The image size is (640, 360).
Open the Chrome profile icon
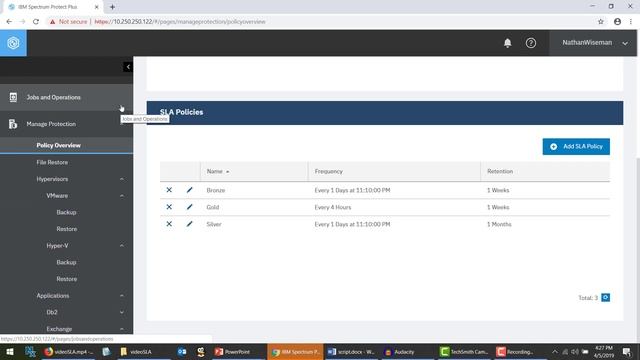point(617,22)
